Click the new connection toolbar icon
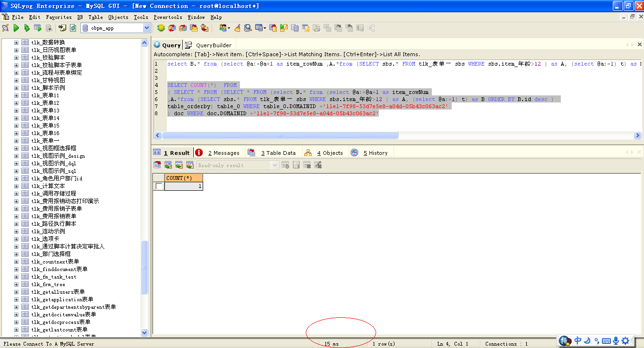The image size is (644, 348). click(x=5, y=28)
